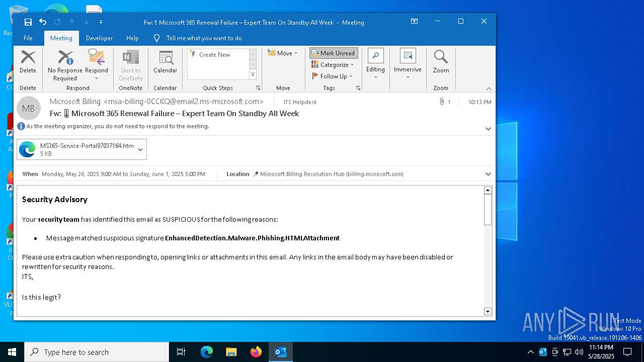Expand the message header details
This screenshot has width=644, height=362.
coord(488,129)
